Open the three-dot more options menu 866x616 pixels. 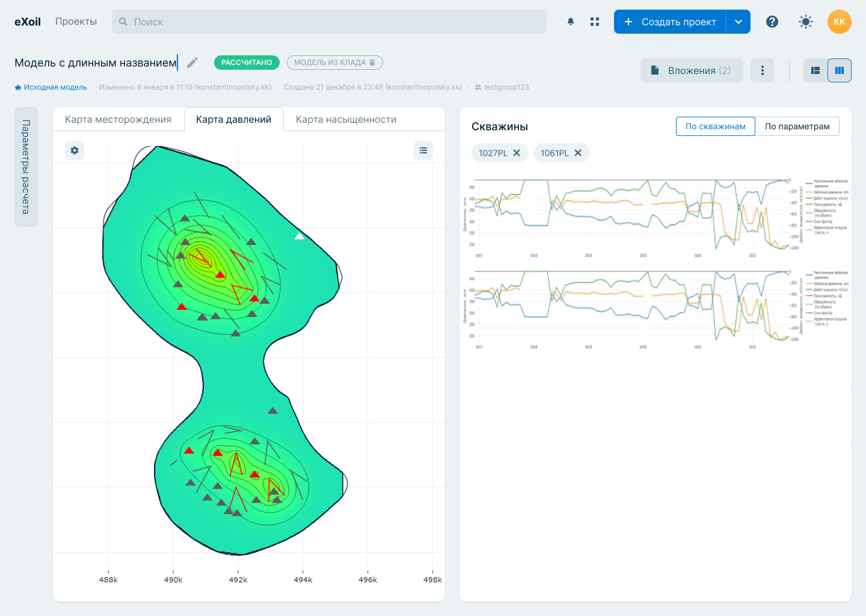coord(763,70)
